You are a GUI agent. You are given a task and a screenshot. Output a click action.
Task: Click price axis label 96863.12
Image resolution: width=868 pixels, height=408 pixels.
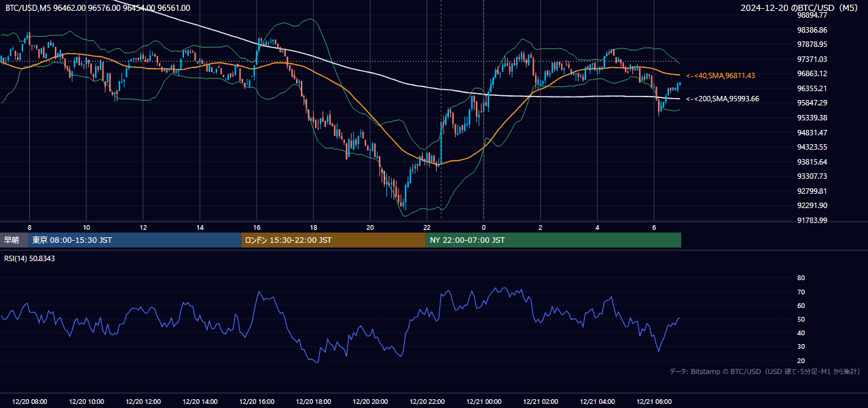pos(812,73)
